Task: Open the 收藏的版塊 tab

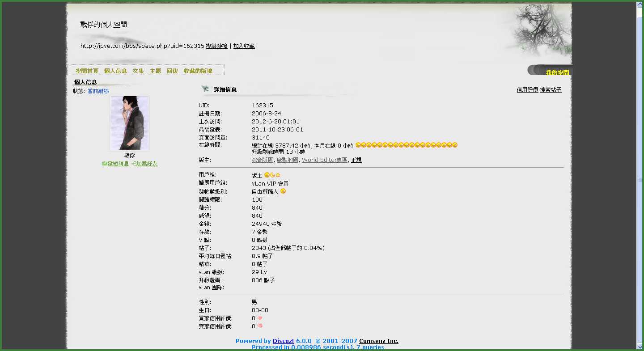Action: point(198,71)
